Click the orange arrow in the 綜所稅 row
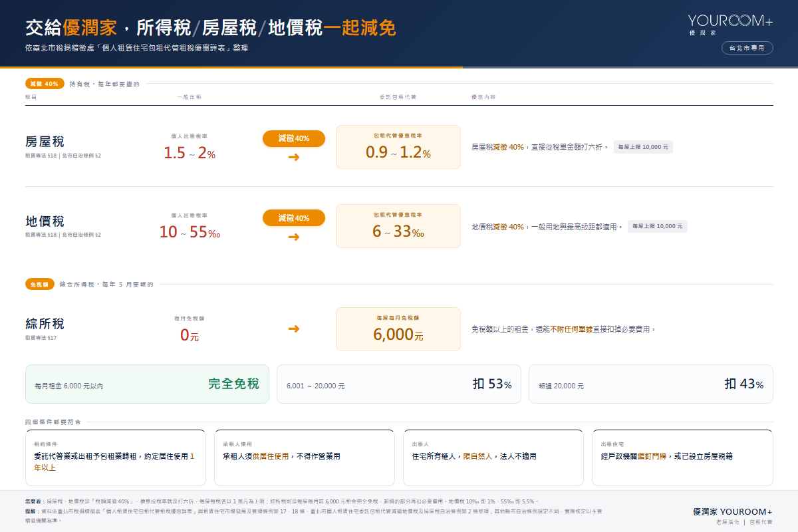The height and width of the screenshot is (532, 798). point(294,329)
